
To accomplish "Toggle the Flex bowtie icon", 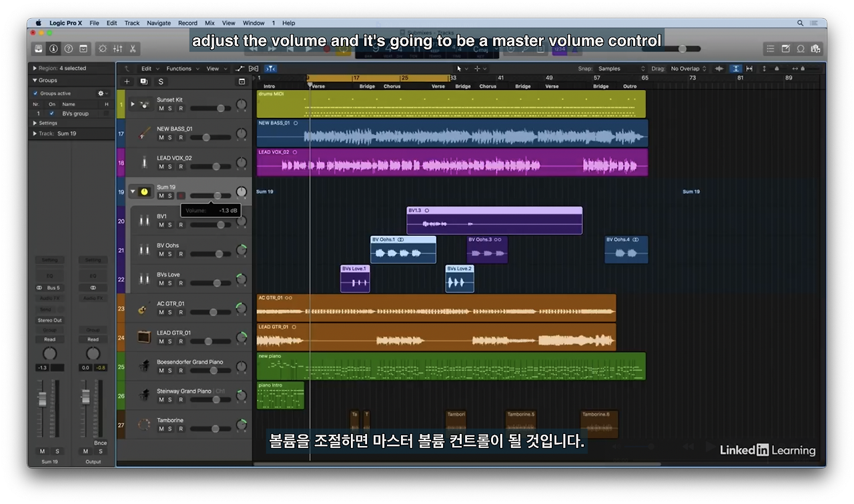I will (254, 69).
